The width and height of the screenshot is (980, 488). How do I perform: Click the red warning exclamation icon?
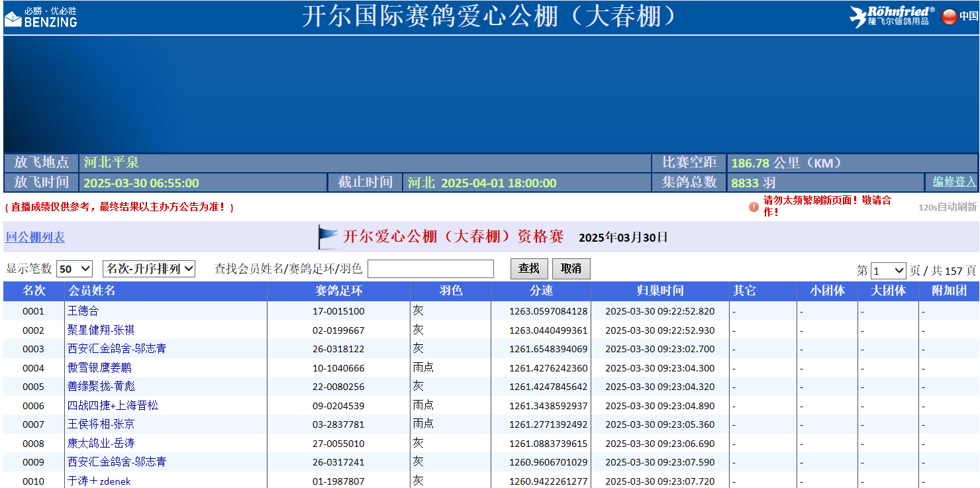(x=754, y=207)
